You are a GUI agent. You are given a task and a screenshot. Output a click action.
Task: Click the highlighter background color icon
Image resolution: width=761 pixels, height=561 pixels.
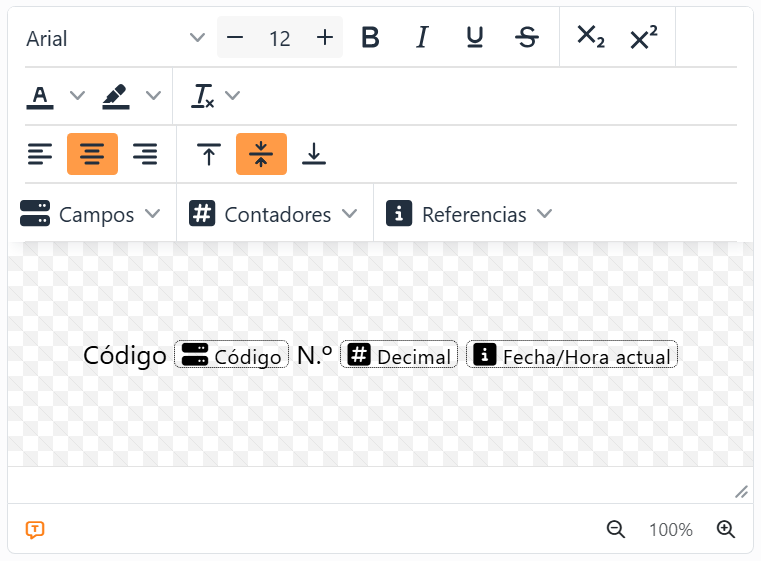pos(116,96)
